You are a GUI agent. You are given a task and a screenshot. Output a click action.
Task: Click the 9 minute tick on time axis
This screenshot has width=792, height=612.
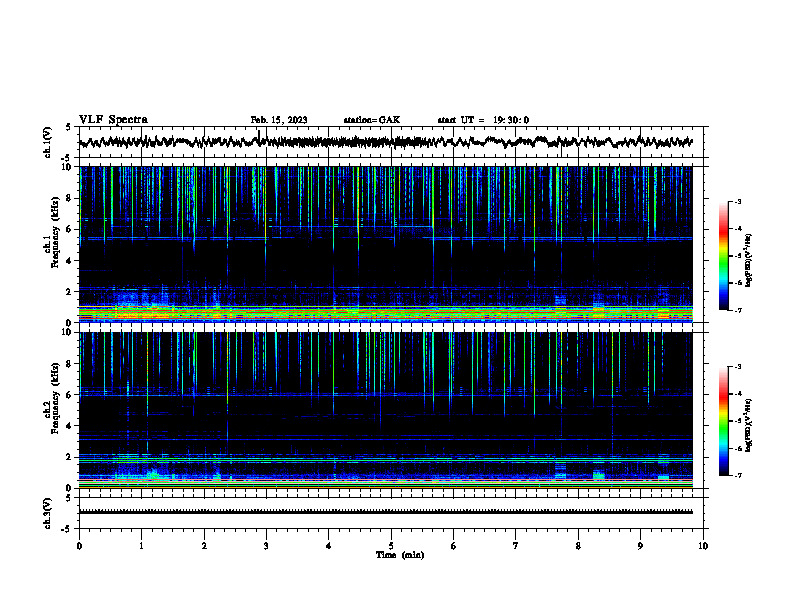click(x=640, y=546)
